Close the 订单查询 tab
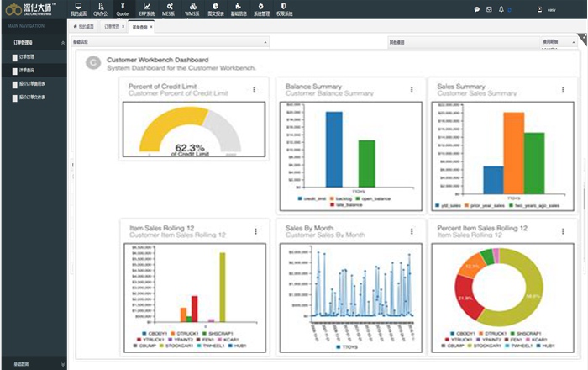Image resolution: width=588 pixels, height=370 pixels. 151,27
